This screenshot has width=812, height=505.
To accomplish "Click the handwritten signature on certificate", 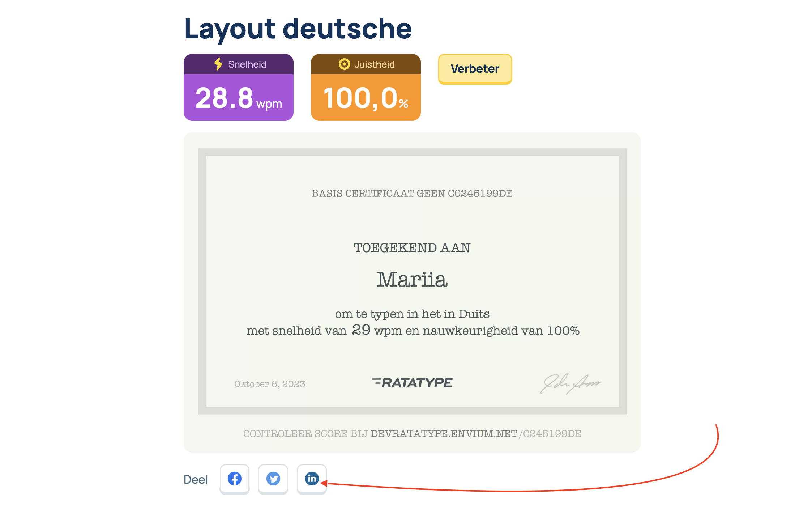I will (570, 383).
